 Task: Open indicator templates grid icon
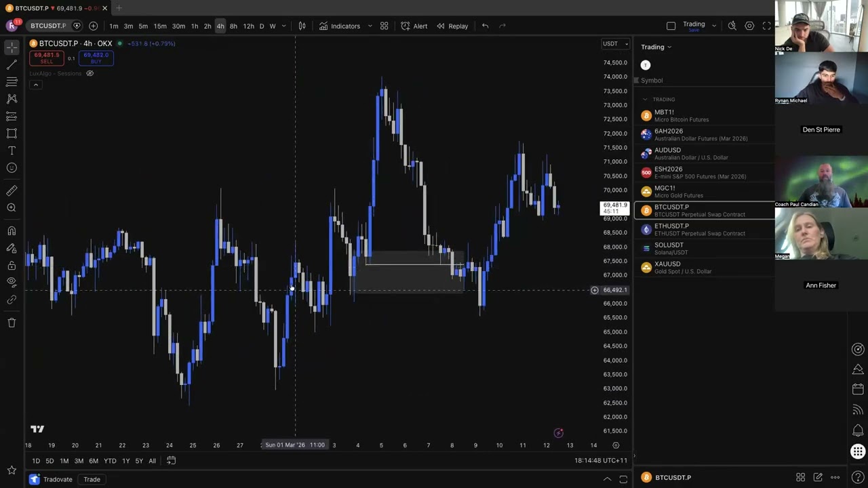pos(384,26)
